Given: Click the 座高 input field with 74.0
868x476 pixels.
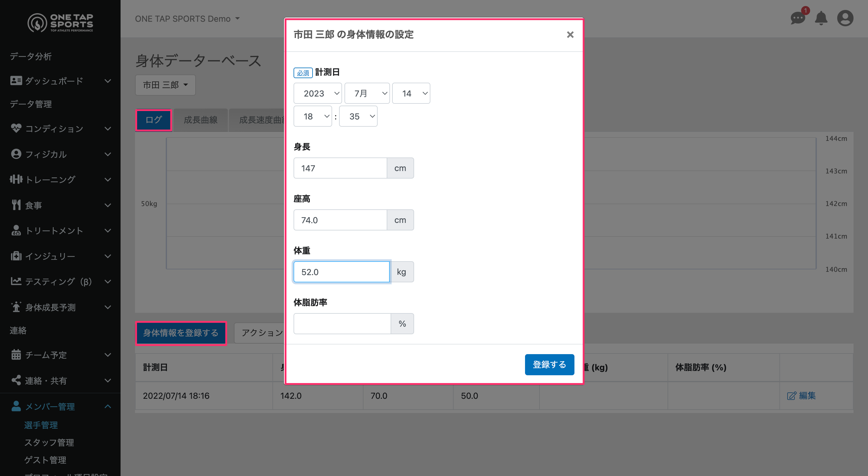Looking at the screenshot, I should point(340,220).
